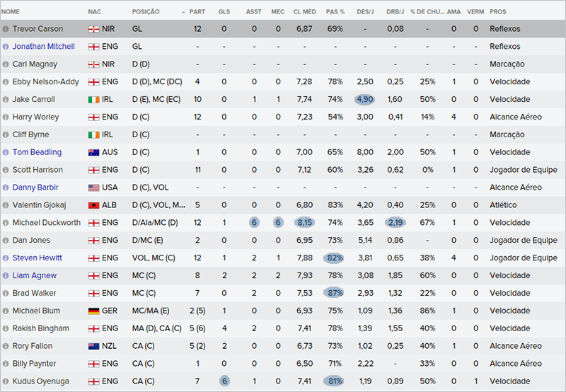566x392 pixels.
Task: Select Brad Walker's highlighted 87% pass value
Action: 335,294
